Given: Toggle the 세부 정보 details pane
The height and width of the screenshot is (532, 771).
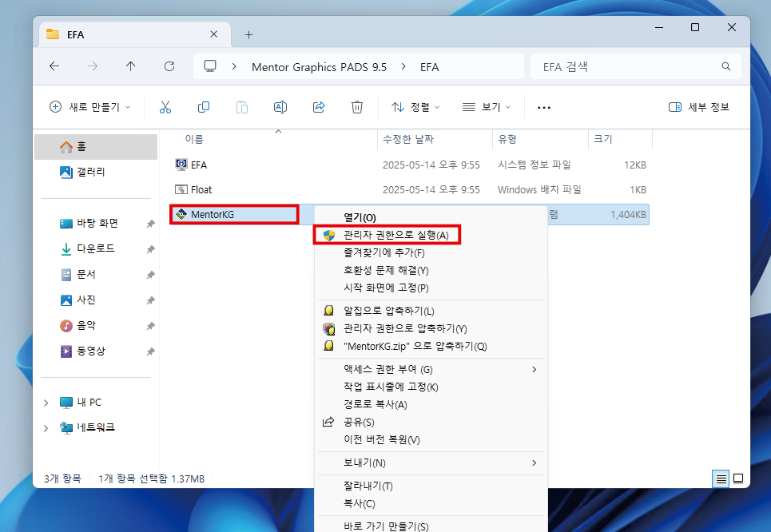Looking at the screenshot, I should 699,107.
